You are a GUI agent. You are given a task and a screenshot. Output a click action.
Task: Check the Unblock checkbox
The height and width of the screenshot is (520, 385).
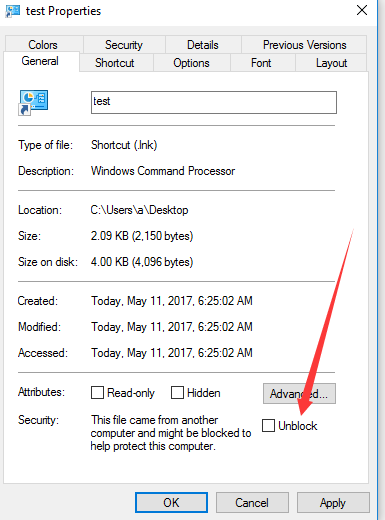pos(268,426)
